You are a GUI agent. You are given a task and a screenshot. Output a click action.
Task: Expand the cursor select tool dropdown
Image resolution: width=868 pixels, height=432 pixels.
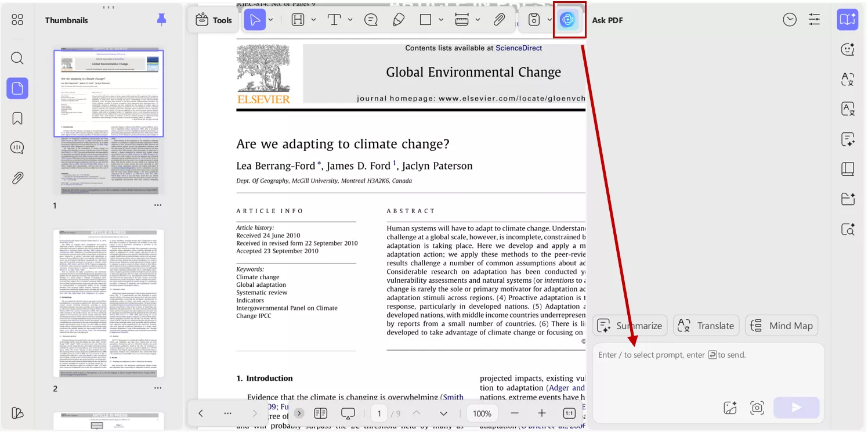271,20
